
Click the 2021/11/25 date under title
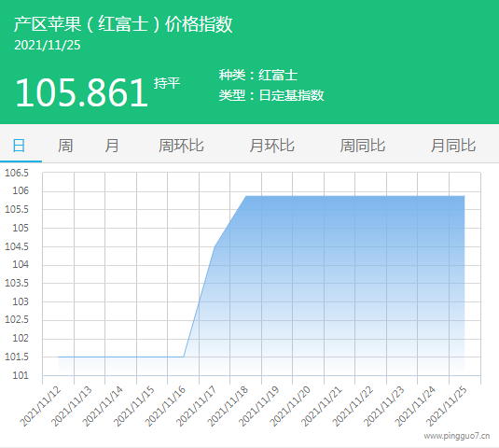tap(47, 45)
